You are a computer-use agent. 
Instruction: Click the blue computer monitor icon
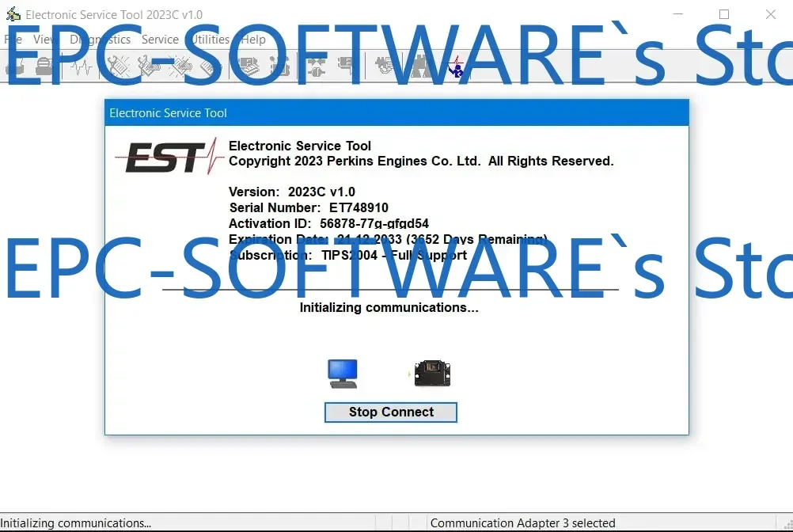(343, 374)
